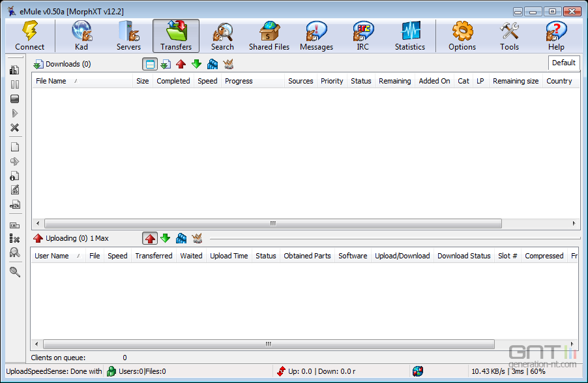Viewport: 588px width, 383px height.
Task: Open the Options dialog
Action: point(462,35)
